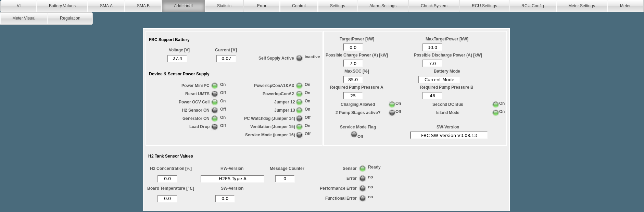Viewport: 644px width, 212px height.
Task: Open the Meter tab
Action: pos(625,6)
